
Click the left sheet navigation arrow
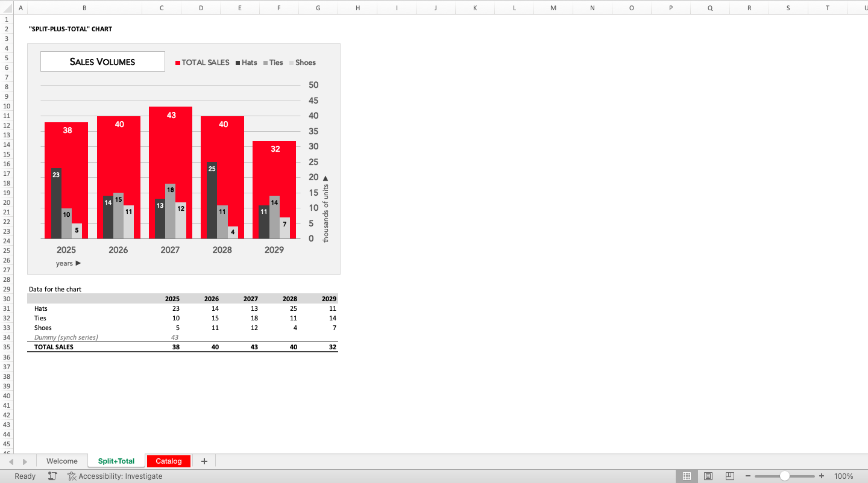click(x=12, y=461)
